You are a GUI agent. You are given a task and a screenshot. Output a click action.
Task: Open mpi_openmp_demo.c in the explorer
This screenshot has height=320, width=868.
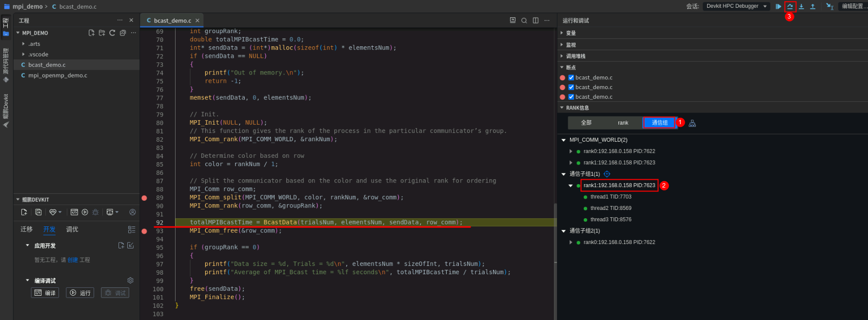pyautogui.click(x=58, y=75)
